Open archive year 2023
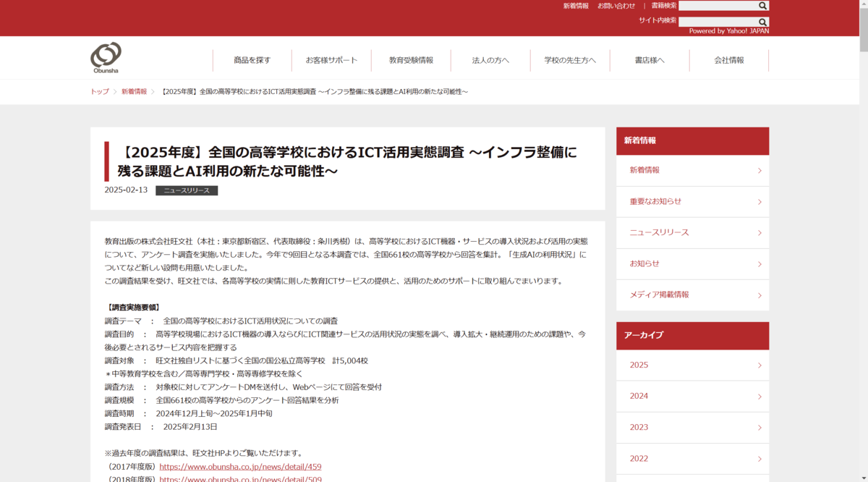The width and height of the screenshot is (868, 482). pos(692,427)
